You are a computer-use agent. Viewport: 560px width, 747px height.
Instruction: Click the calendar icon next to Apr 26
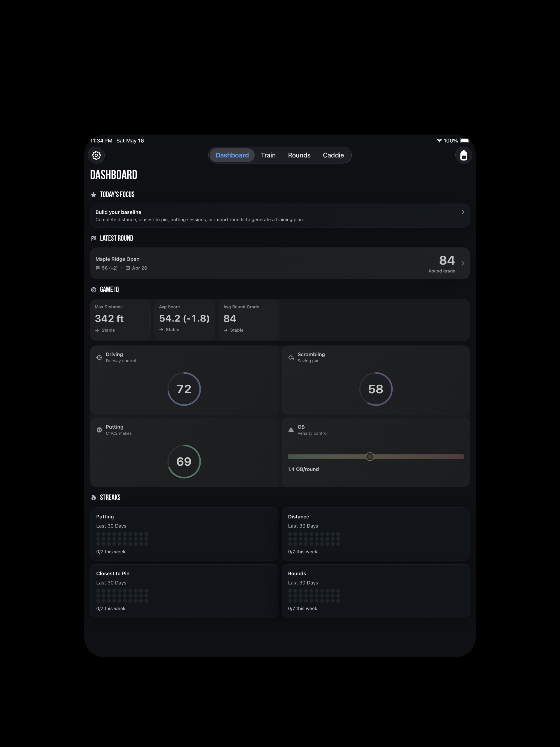[128, 268]
